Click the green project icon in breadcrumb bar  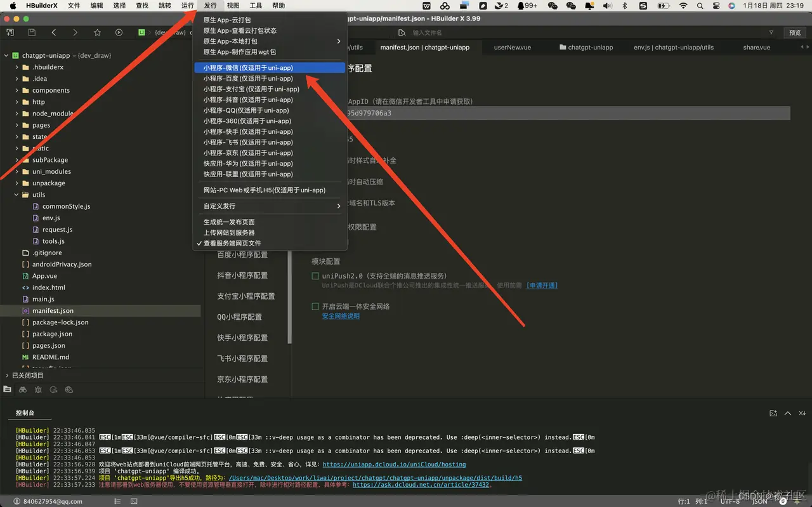(141, 32)
